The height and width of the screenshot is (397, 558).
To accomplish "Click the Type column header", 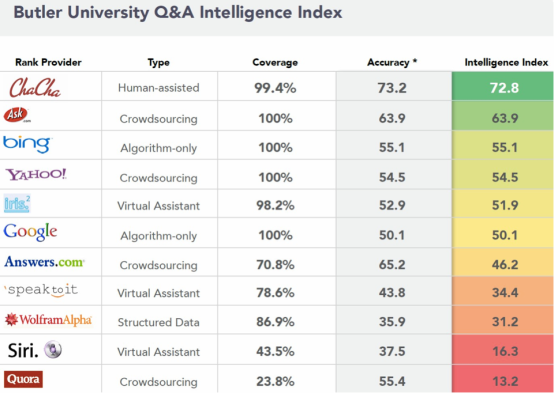I will coord(158,63).
